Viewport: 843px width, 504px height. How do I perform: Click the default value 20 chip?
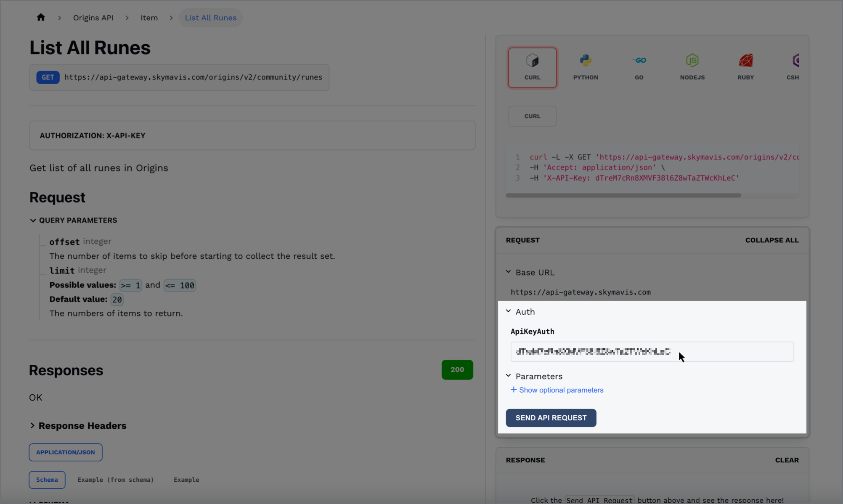(x=117, y=300)
